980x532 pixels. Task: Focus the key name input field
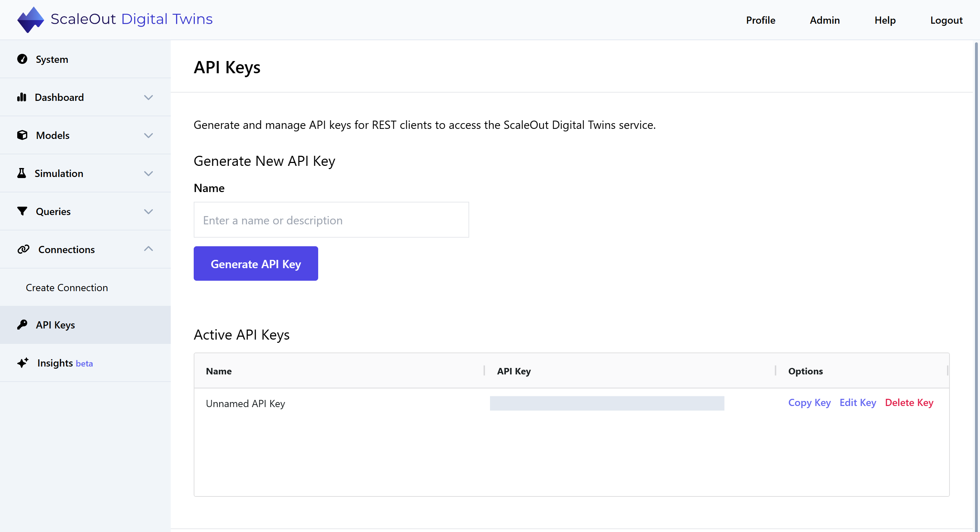coord(331,220)
